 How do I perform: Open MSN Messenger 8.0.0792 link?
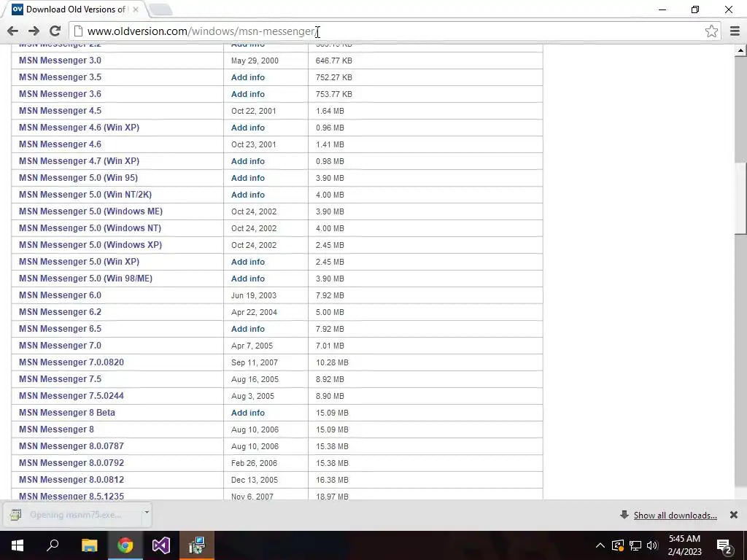[71, 463]
